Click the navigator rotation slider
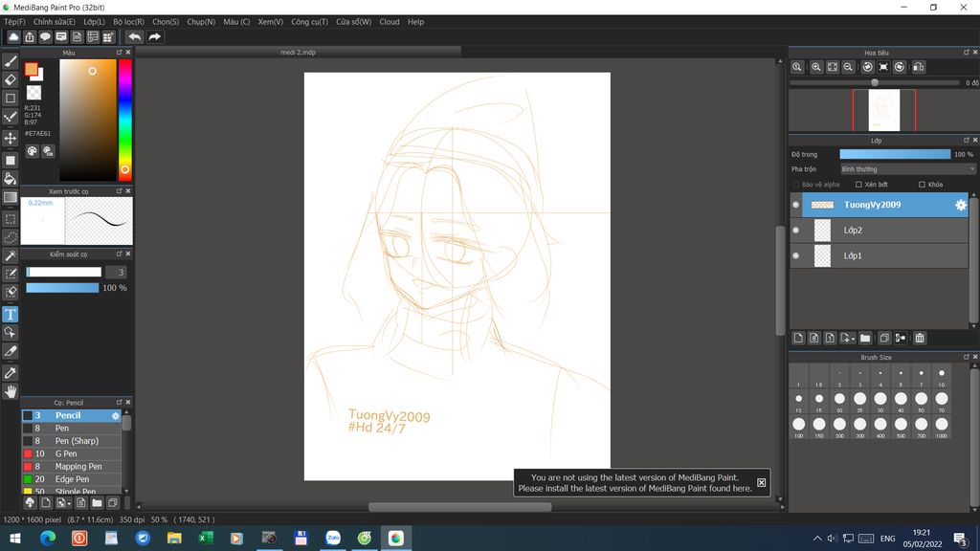980x551 pixels. [875, 82]
